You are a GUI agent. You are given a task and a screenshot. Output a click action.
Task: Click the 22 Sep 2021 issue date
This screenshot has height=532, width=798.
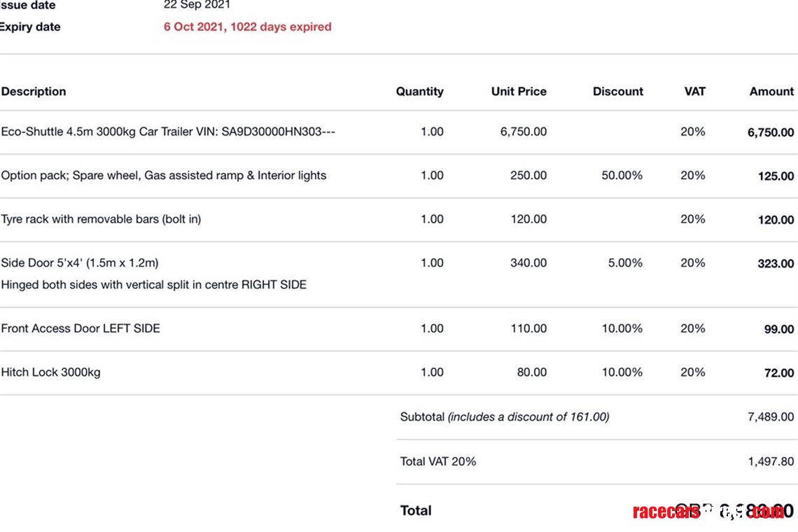tap(197, 5)
